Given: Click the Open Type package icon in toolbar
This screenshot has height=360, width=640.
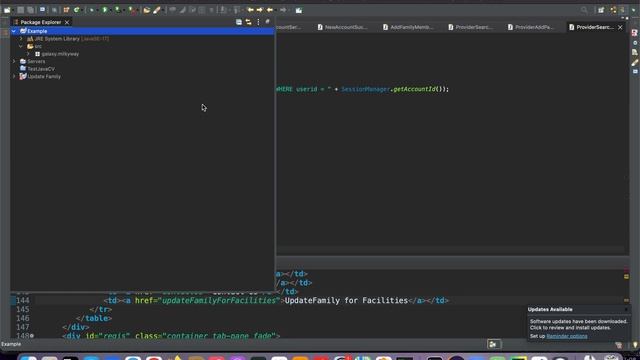Looking at the screenshot, I should [x=66, y=10].
